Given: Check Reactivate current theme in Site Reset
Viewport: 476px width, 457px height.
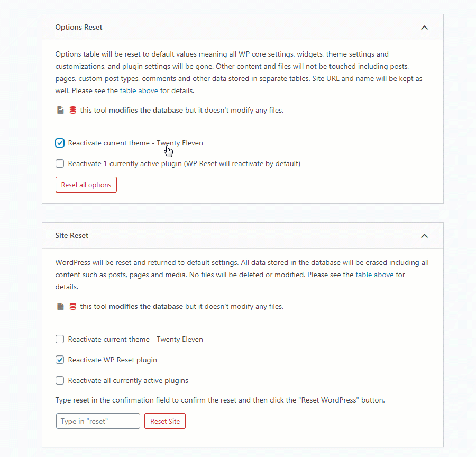Looking at the screenshot, I should (60, 339).
